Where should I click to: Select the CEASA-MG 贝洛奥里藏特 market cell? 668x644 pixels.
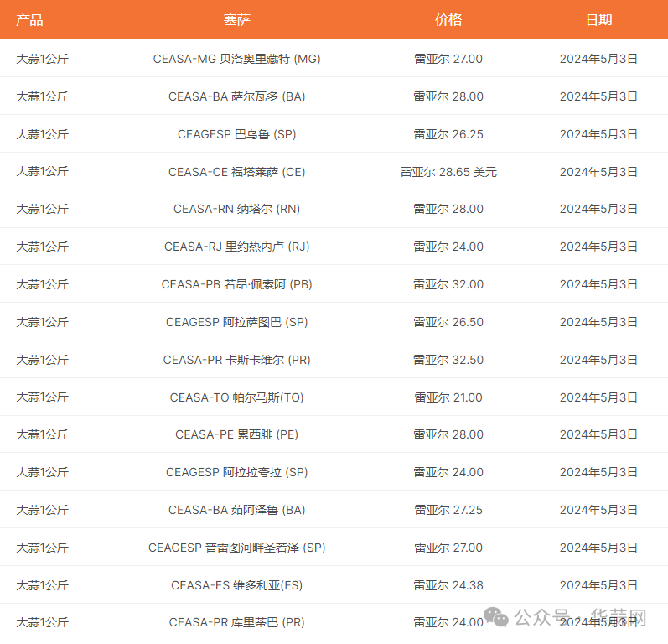236,59
